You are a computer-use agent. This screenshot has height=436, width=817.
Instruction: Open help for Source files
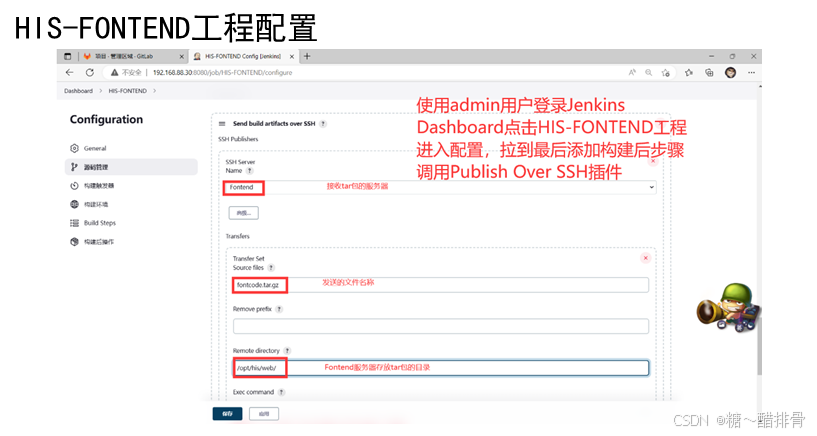click(x=271, y=268)
